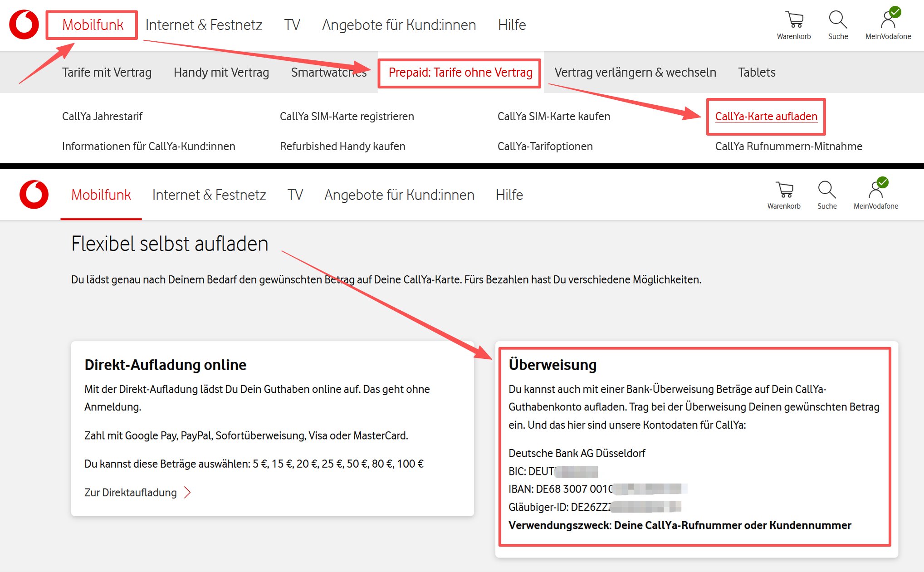Screen dimensions: 924x572
Task: Click the 'Zahl mit Google Pay, PayPal' text
Action: tap(246, 435)
